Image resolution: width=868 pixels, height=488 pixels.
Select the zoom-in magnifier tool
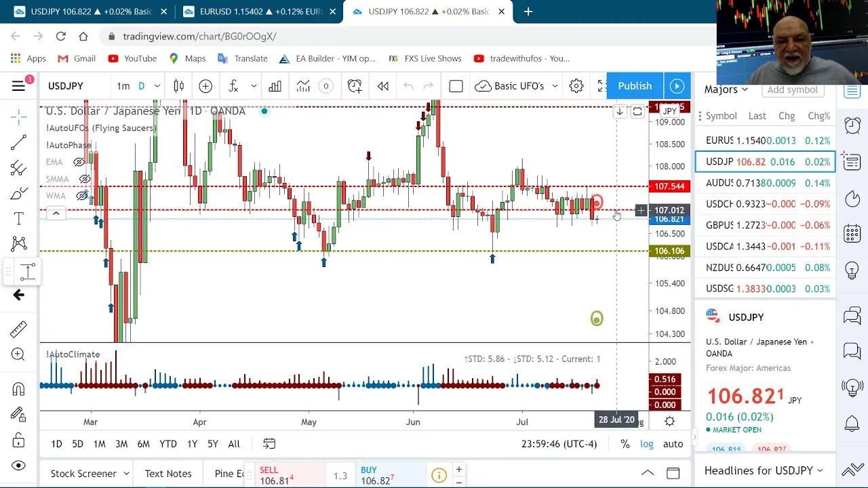point(18,354)
